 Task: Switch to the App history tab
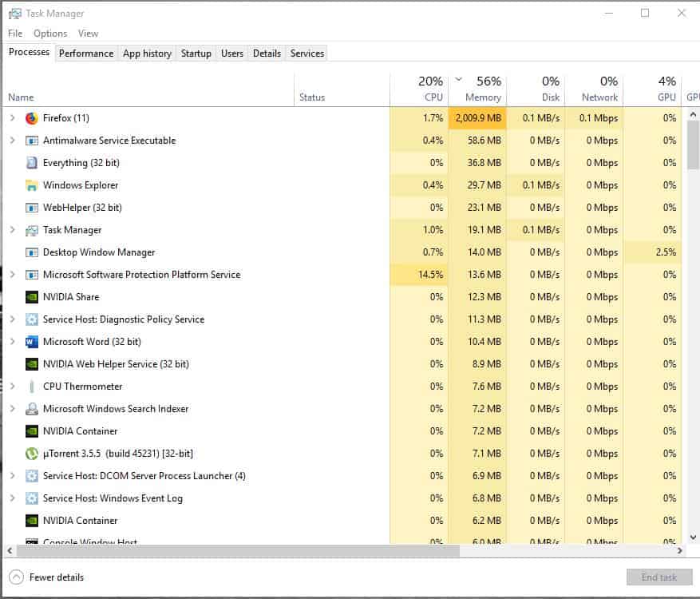(x=148, y=54)
